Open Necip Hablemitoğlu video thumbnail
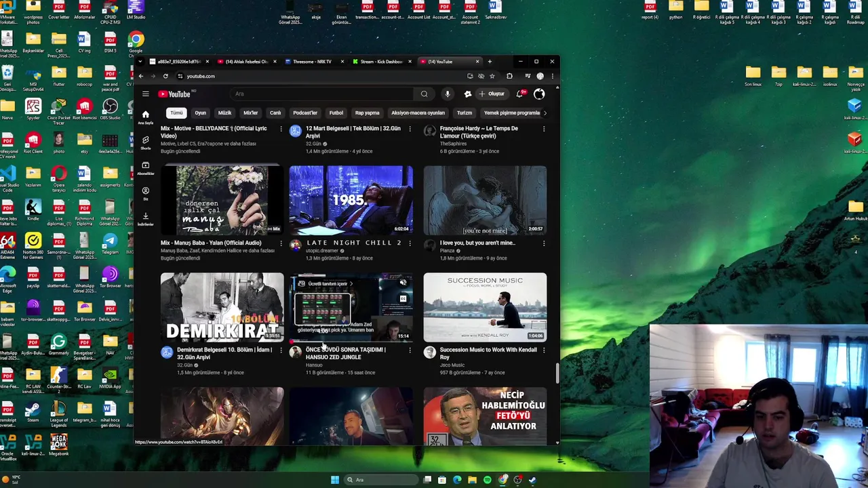 point(485,416)
